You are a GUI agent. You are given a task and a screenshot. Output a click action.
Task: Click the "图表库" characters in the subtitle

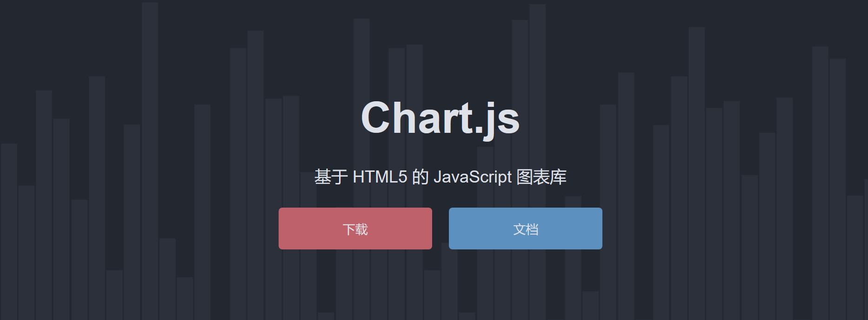(541, 177)
